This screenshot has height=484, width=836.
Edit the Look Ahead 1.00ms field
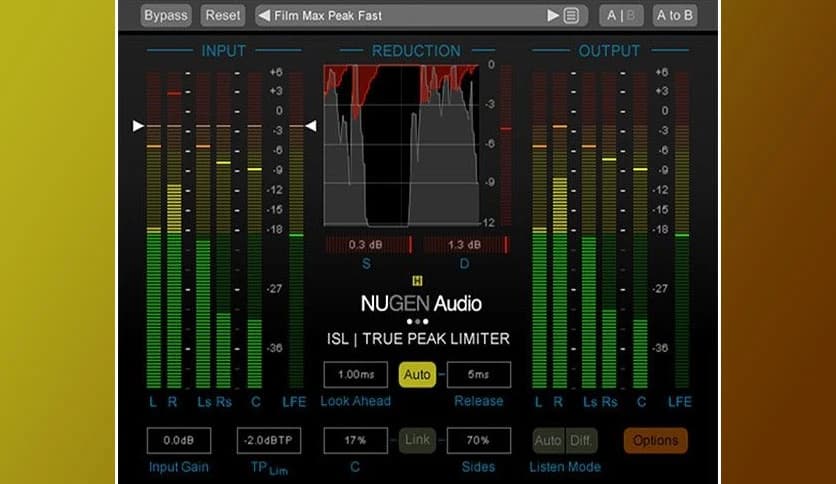point(356,375)
